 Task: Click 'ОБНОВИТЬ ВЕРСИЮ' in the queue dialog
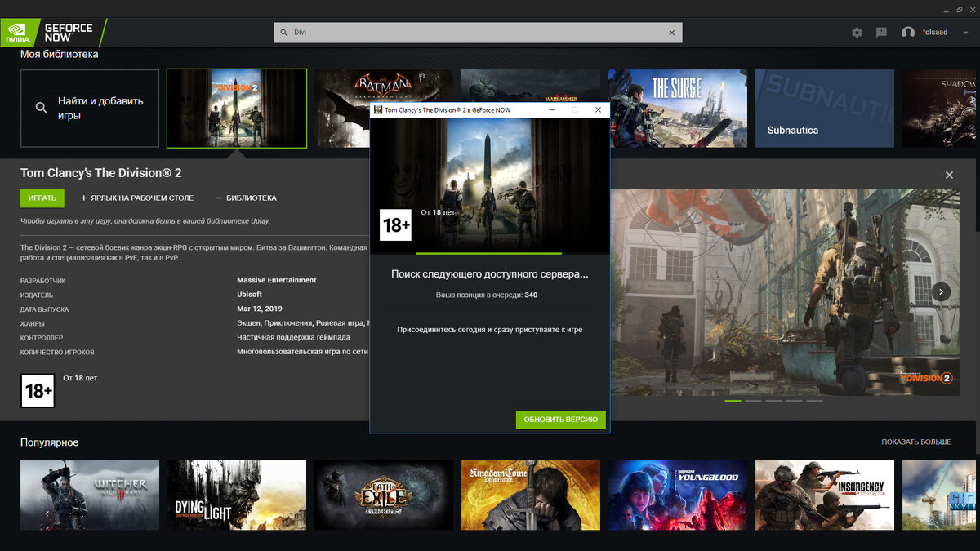coord(561,420)
